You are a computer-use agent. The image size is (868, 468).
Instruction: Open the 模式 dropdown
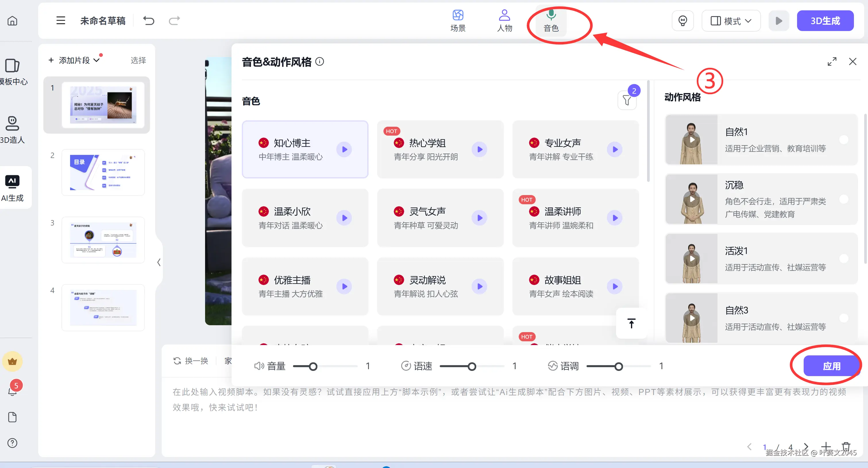[731, 21]
